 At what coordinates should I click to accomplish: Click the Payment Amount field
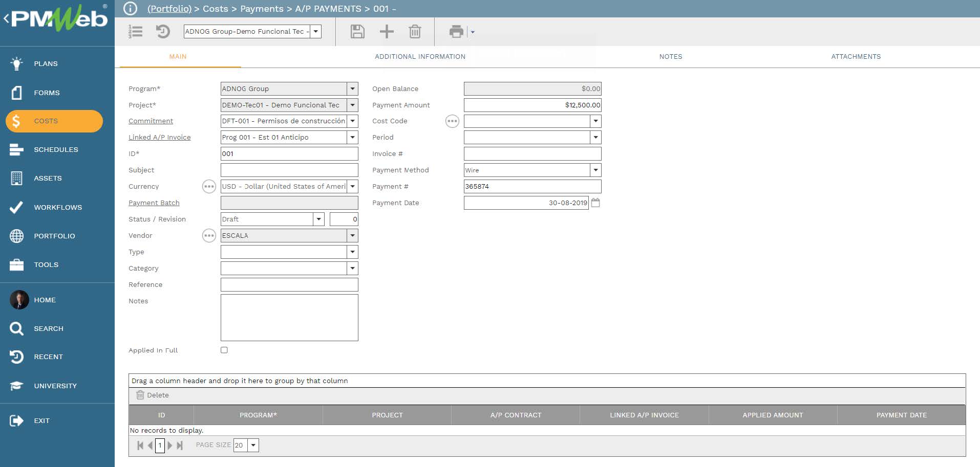tap(532, 105)
